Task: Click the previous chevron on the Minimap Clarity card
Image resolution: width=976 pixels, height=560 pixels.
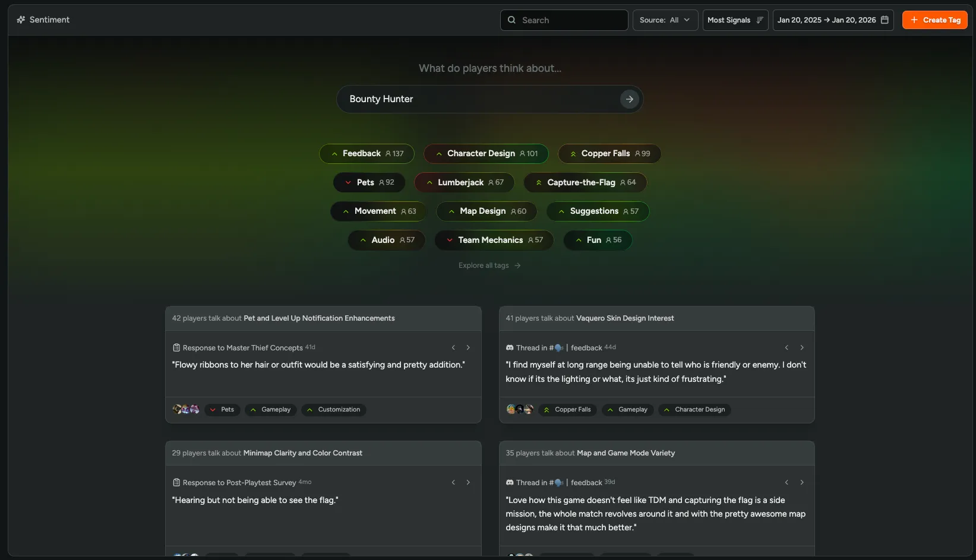Action: (453, 482)
